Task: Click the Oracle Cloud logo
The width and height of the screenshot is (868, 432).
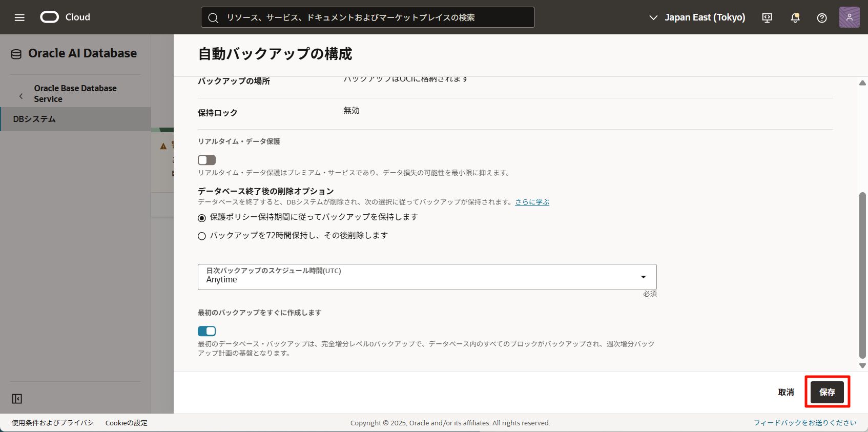Action: [x=65, y=17]
